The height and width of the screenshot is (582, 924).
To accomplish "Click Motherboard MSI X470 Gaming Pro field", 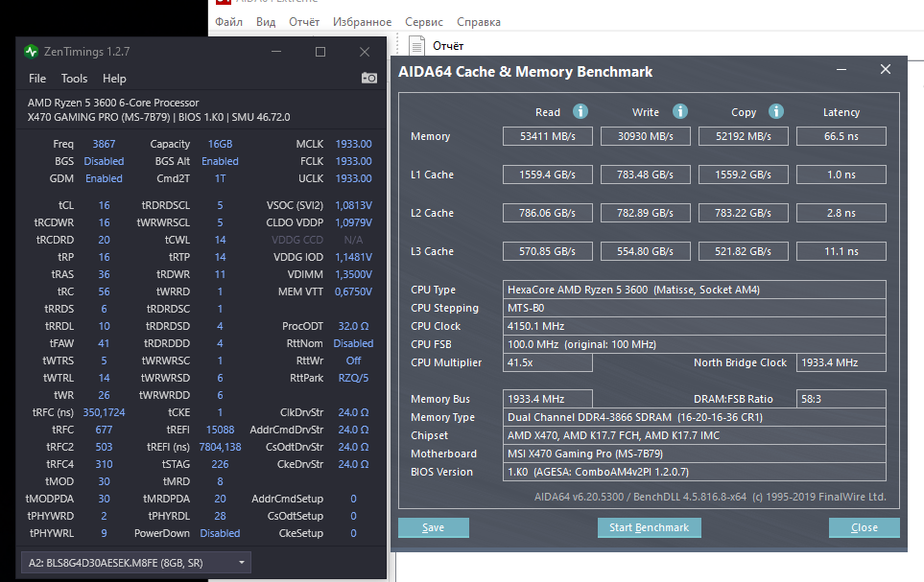I will click(694, 454).
